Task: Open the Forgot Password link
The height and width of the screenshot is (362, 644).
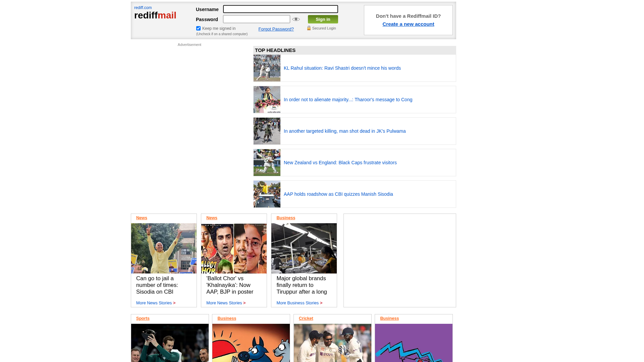Action: click(x=276, y=29)
